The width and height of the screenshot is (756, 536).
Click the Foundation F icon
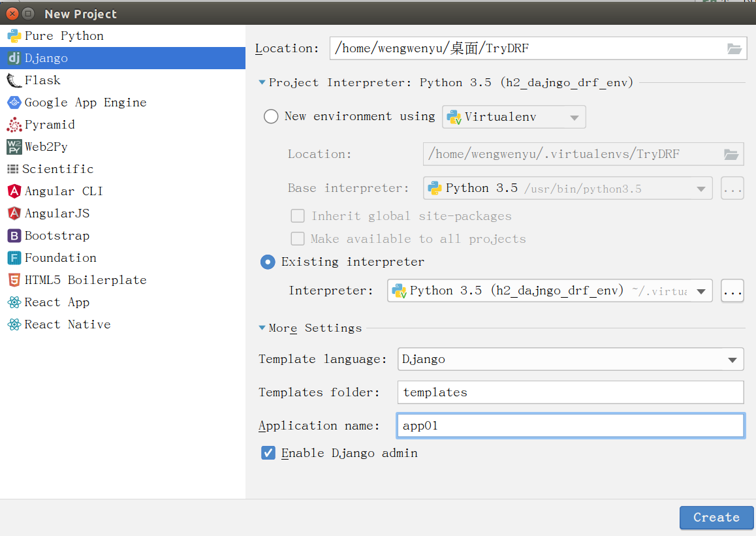[14, 258]
